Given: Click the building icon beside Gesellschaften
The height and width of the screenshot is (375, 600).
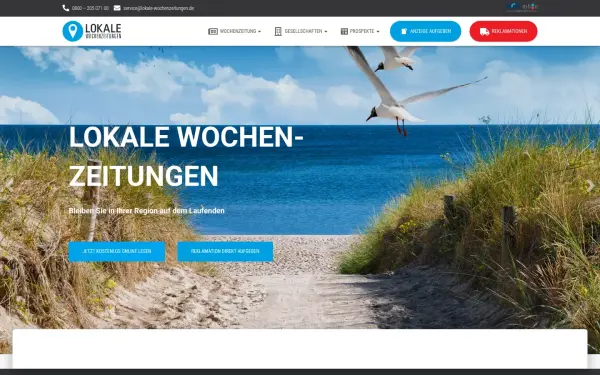Looking at the screenshot, I should (278, 31).
